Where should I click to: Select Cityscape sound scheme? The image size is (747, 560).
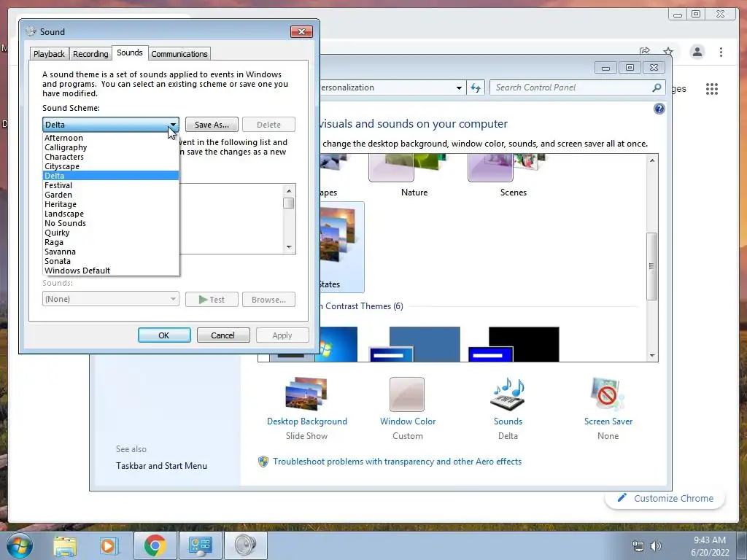pyautogui.click(x=111, y=167)
